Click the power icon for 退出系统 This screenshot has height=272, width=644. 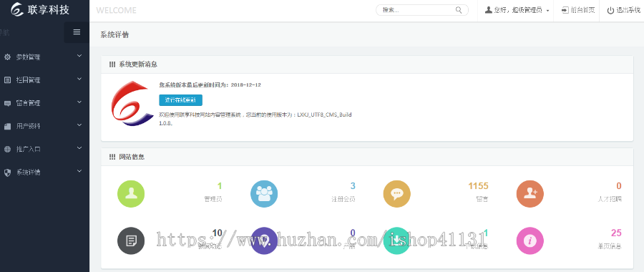click(x=611, y=10)
